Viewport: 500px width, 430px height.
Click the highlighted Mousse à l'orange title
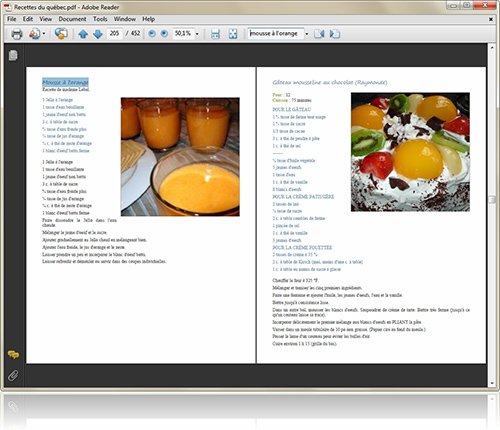click(x=65, y=82)
